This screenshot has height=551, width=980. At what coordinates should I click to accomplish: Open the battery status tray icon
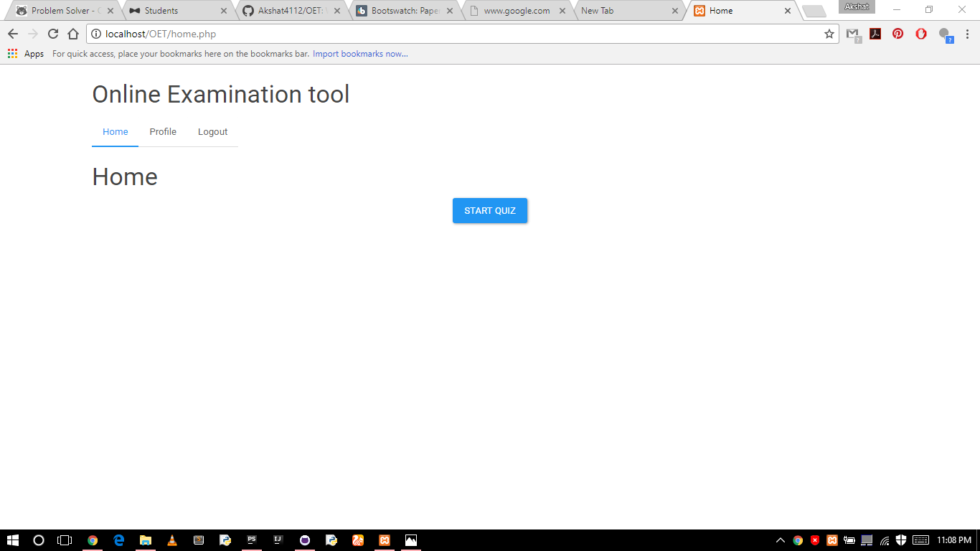pos(849,540)
